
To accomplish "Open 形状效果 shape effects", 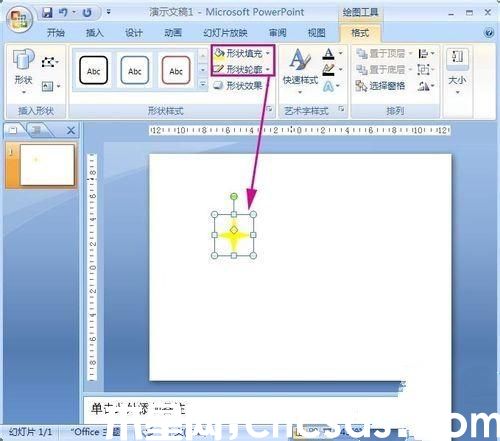I will 238,86.
